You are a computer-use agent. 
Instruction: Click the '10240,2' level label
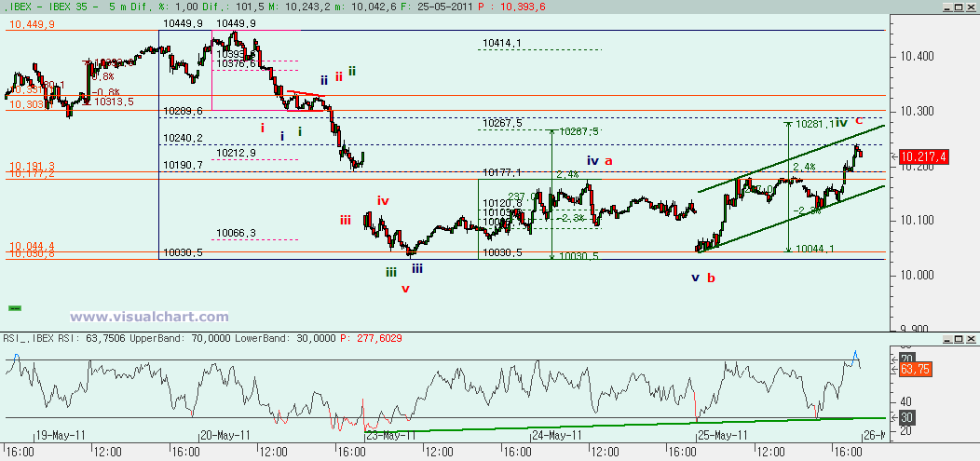(184, 138)
